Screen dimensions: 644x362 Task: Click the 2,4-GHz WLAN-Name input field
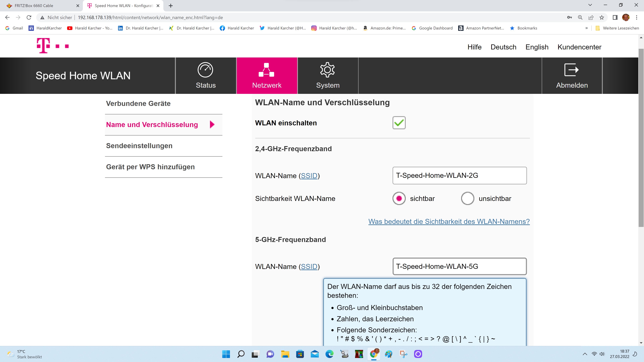(460, 176)
